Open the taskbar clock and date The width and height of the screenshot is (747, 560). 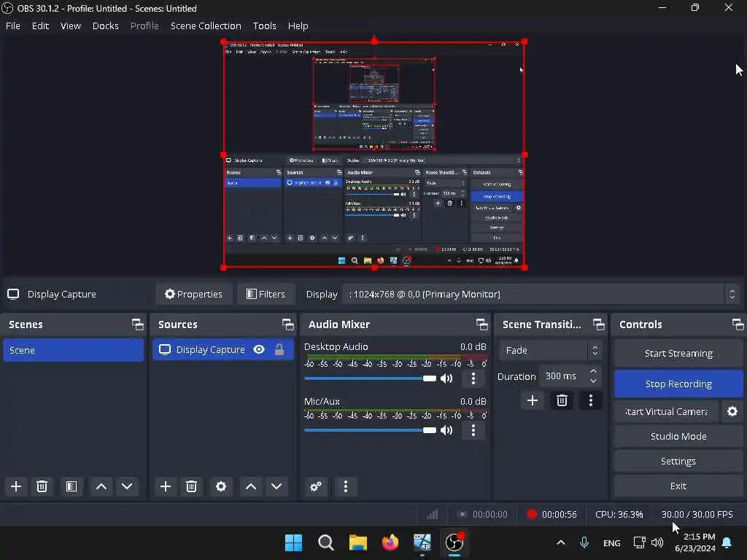695,542
